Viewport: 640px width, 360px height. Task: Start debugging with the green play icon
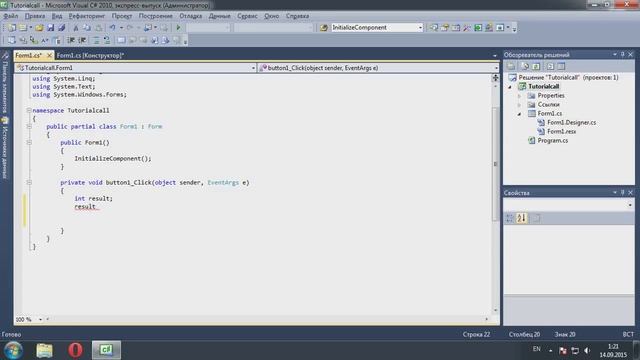[178, 28]
